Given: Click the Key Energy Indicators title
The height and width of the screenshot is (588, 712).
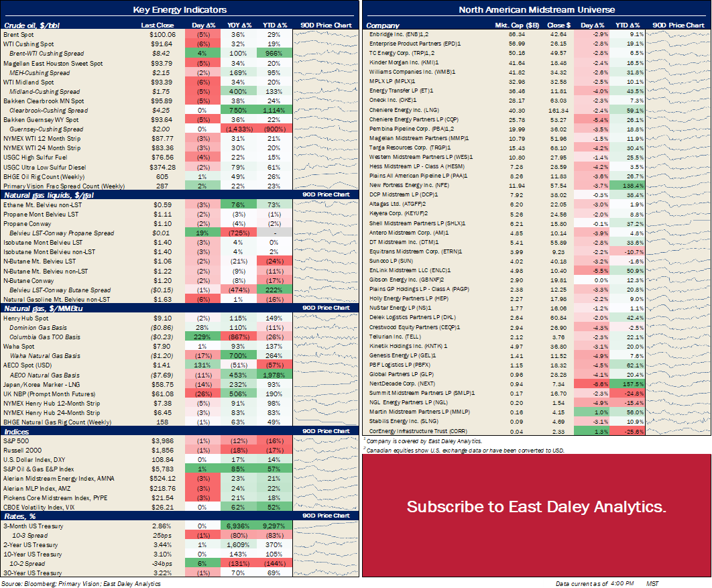Looking at the screenshot, I should pos(180,10).
